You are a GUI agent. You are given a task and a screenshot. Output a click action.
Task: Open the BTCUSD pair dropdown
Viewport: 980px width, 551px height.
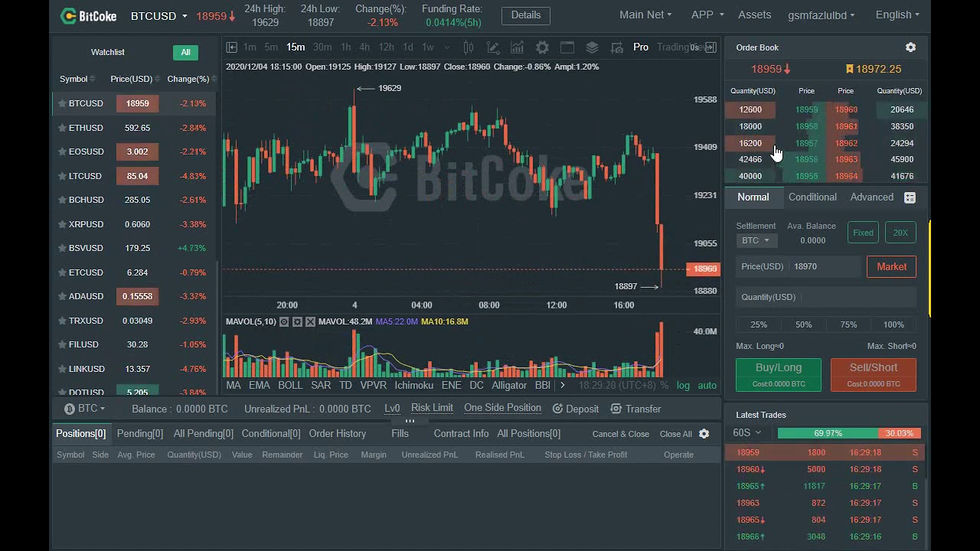[x=159, y=15]
